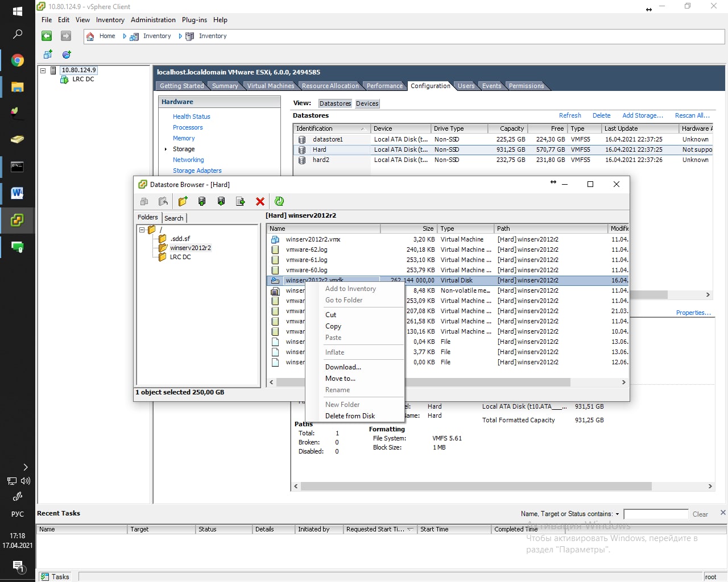Click the New Resource Pool toolbar icon

coord(67,55)
